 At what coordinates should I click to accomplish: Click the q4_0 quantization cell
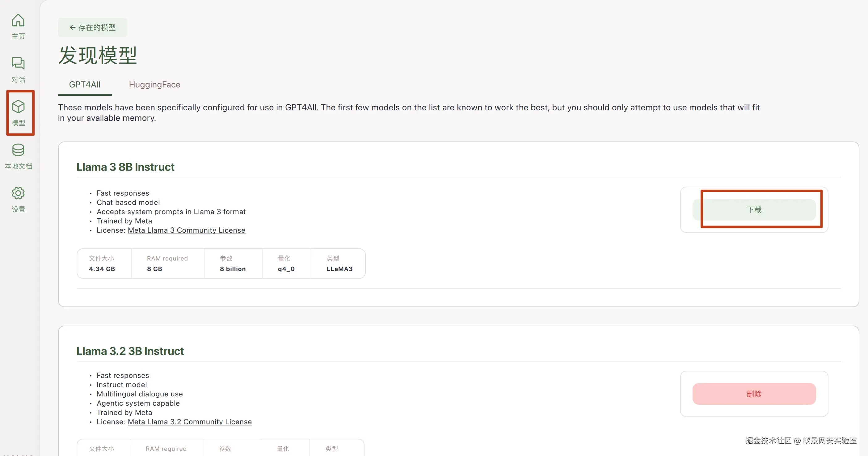[x=286, y=268]
